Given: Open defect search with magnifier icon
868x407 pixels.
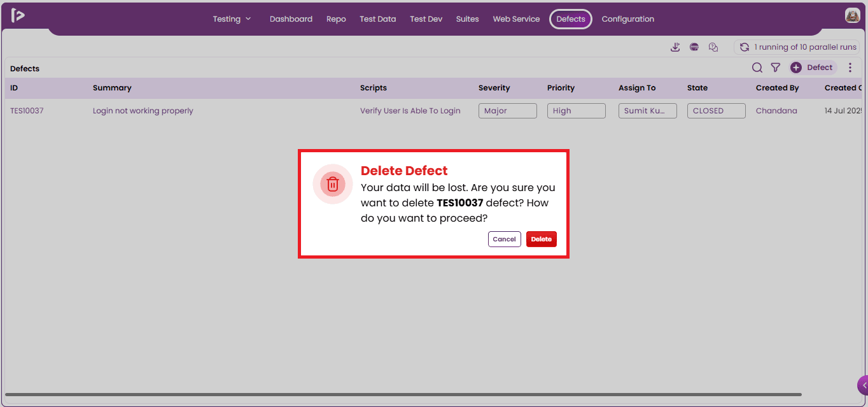Looking at the screenshot, I should (x=757, y=68).
